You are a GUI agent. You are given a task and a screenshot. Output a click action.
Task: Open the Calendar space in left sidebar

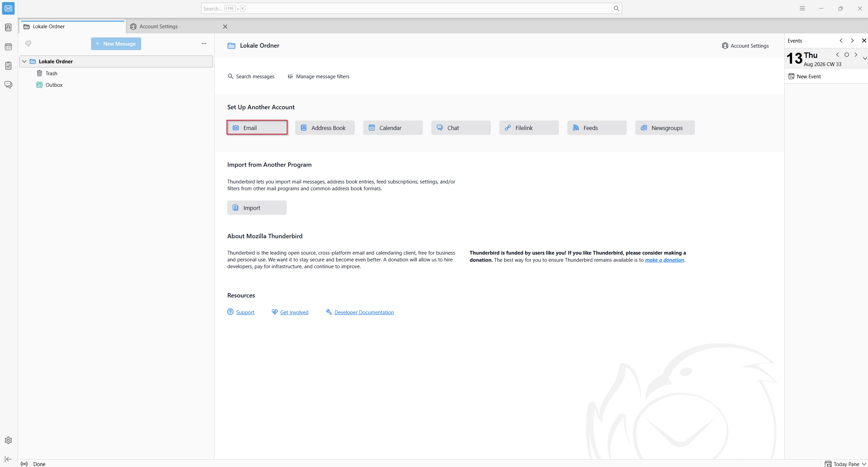coord(9,47)
